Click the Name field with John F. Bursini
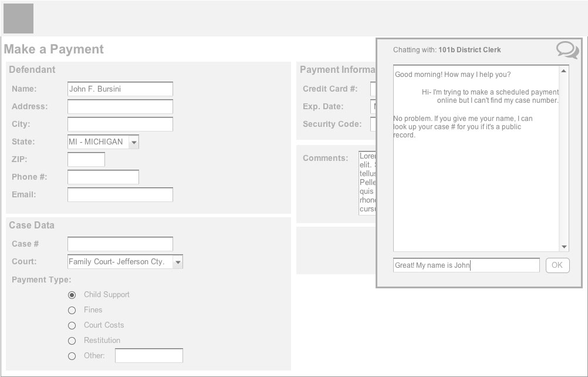 pyautogui.click(x=120, y=89)
